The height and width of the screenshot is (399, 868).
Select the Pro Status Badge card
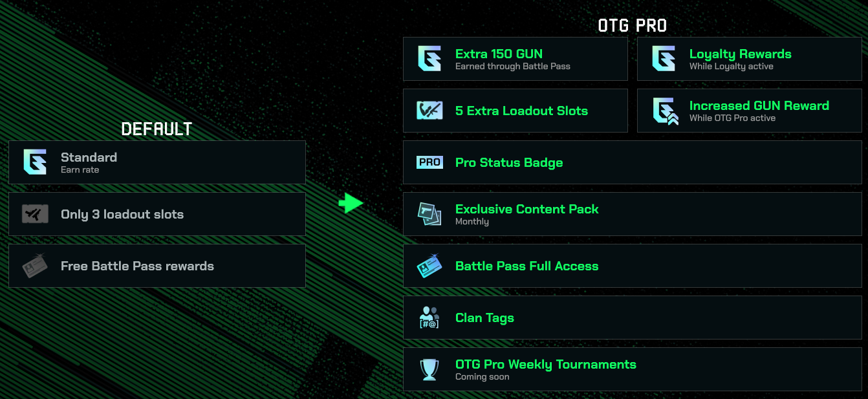point(632,162)
